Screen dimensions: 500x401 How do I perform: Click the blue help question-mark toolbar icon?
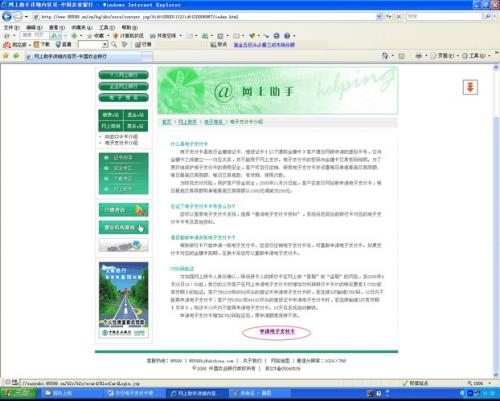287,36
